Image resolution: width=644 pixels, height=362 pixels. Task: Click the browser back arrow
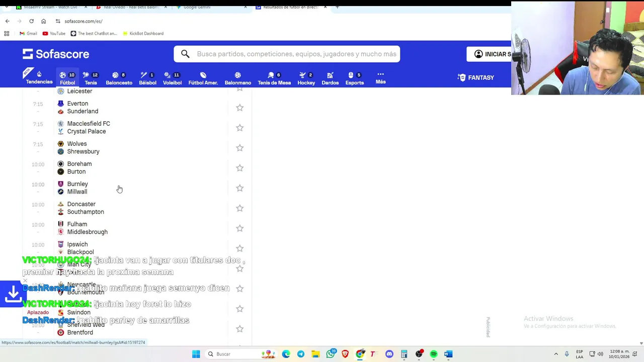7,21
